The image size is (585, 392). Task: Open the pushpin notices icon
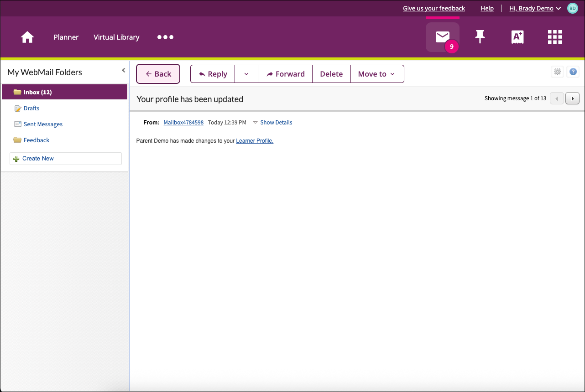pyautogui.click(x=480, y=37)
